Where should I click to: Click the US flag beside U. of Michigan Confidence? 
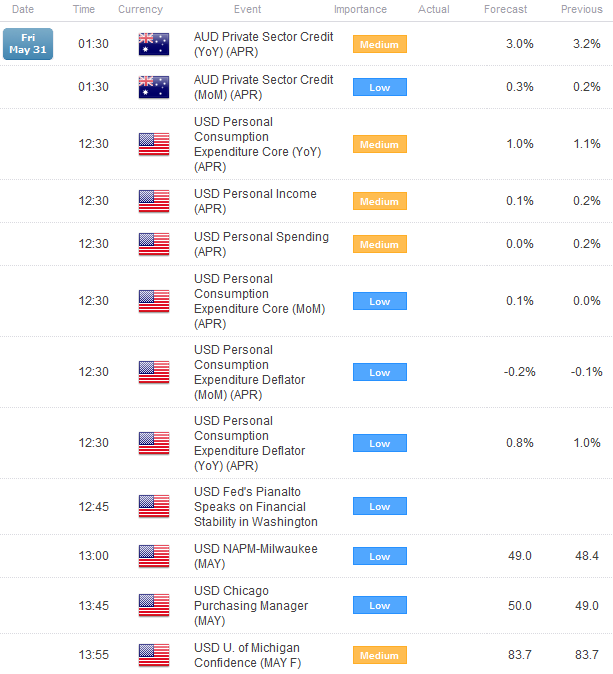click(154, 655)
